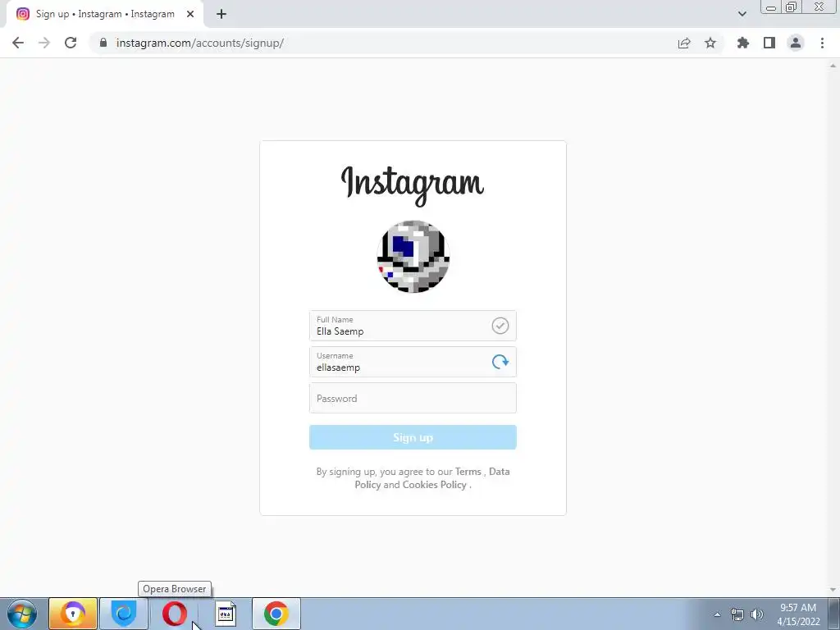Show hidden tray icons arrow
Image resolution: width=840 pixels, height=630 pixels.
[717, 614]
